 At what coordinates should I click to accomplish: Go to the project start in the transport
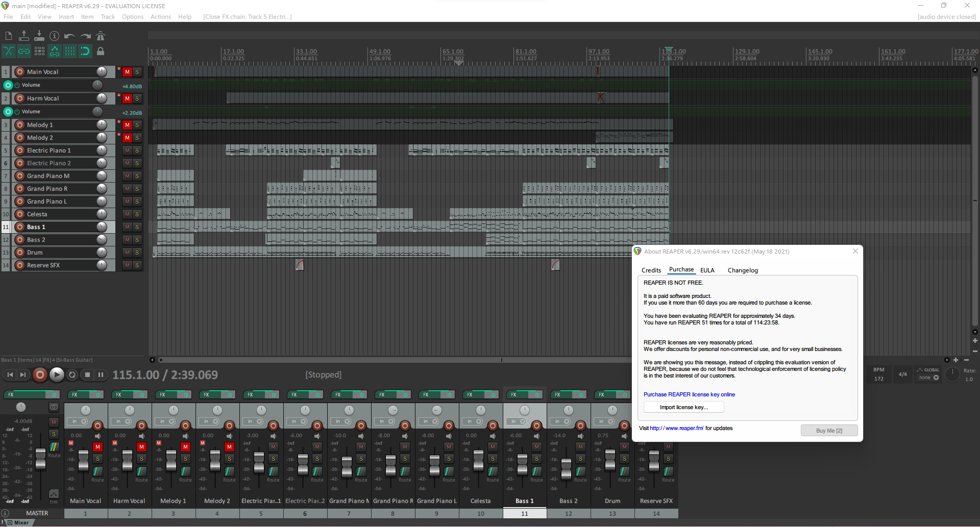10,375
